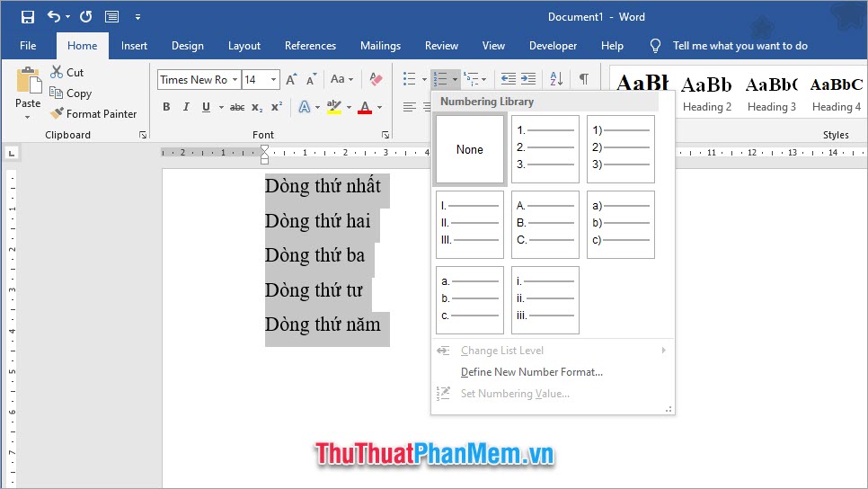Click the Copy button
The image size is (868, 489).
click(x=70, y=93)
